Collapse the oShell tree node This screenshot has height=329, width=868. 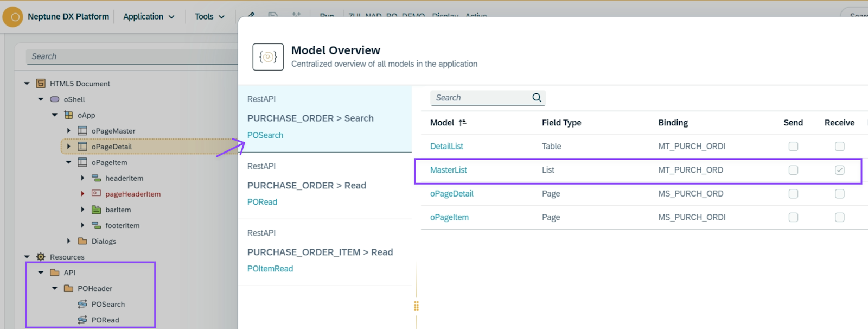41,99
